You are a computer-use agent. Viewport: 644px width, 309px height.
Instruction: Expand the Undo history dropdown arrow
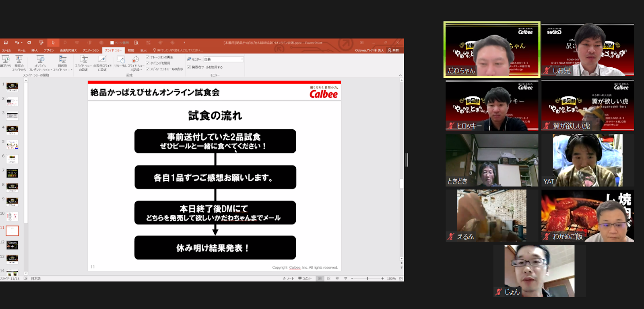[21, 42]
